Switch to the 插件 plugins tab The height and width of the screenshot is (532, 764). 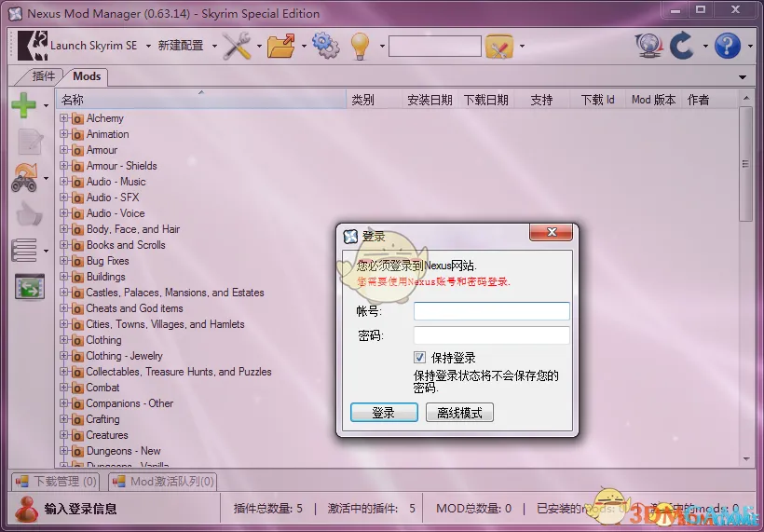[x=44, y=76]
